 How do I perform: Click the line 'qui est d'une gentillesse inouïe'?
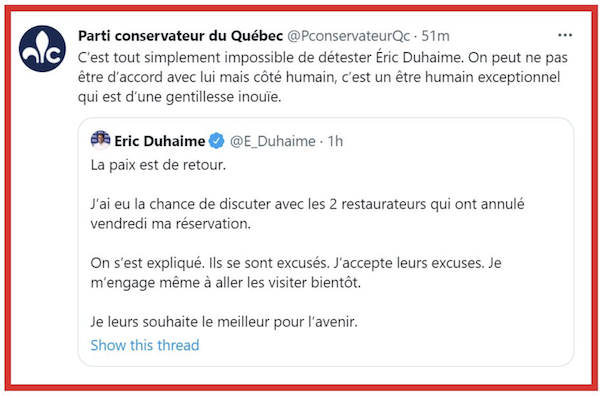click(179, 97)
